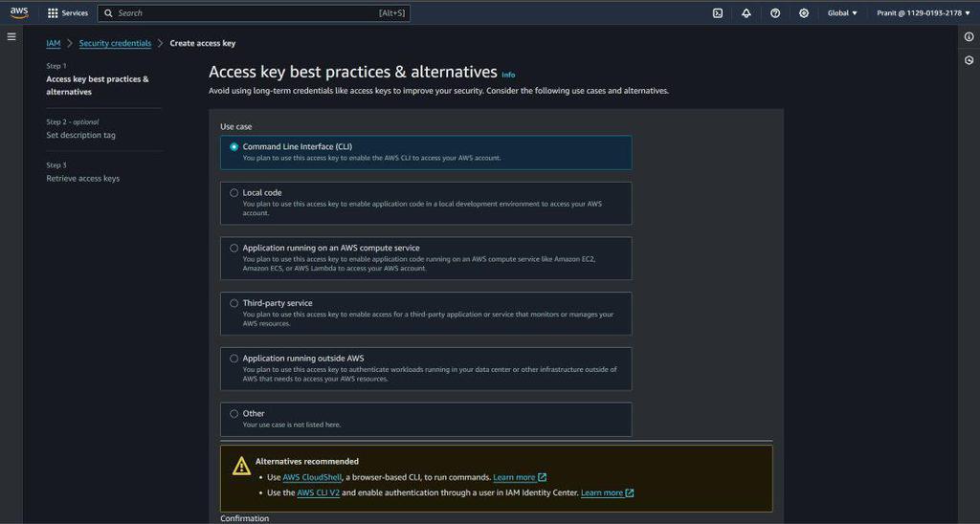Toggle the hamburger side navigation menu
The width and height of the screenshot is (980, 524).
(x=11, y=37)
